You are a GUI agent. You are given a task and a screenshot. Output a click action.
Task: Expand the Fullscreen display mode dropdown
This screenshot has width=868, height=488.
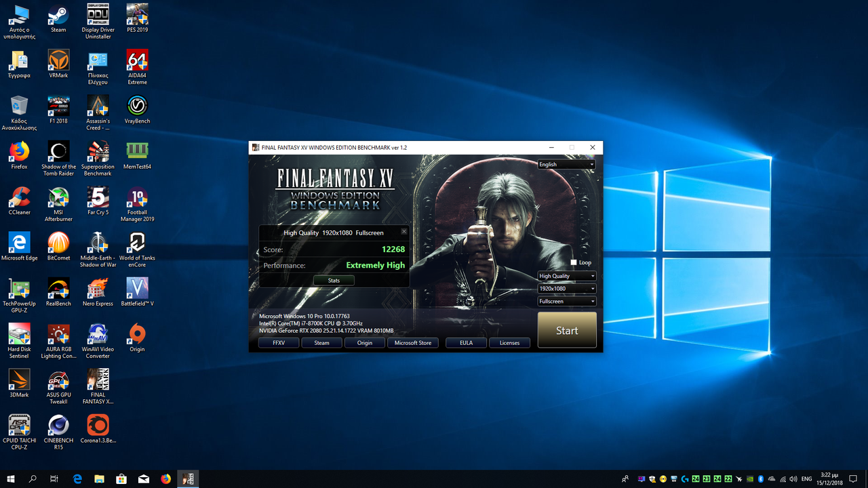[x=567, y=301]
